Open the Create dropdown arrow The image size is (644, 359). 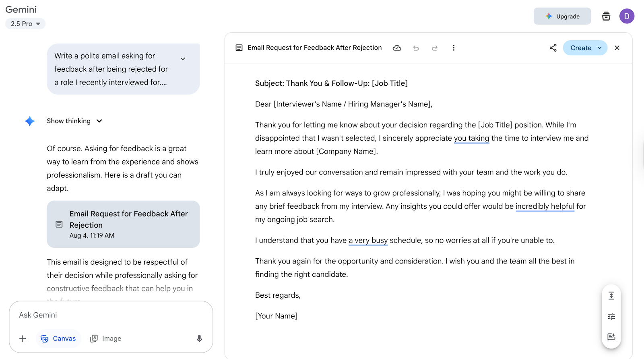tap(600, 48)
